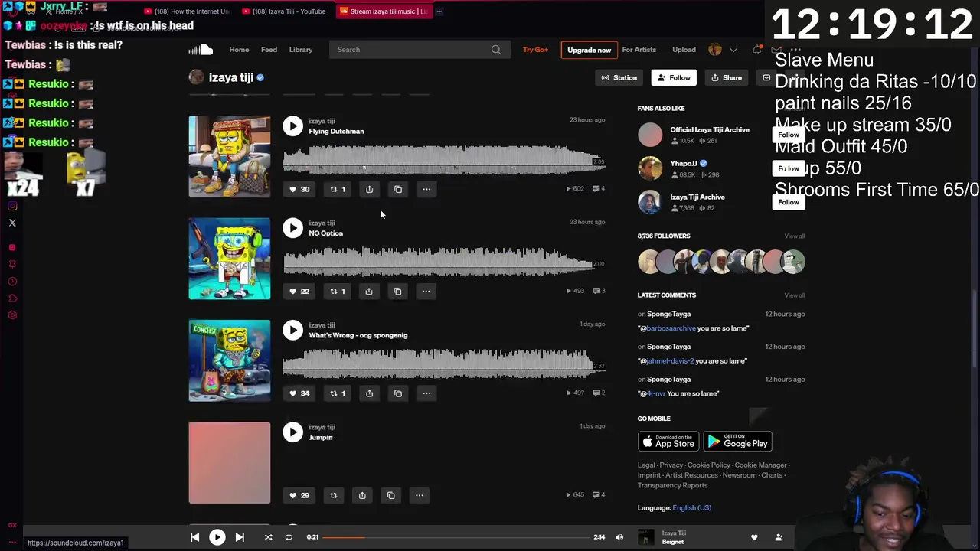Open more options for NO Option
980x551 pixels.
click(x=426, y=291)
